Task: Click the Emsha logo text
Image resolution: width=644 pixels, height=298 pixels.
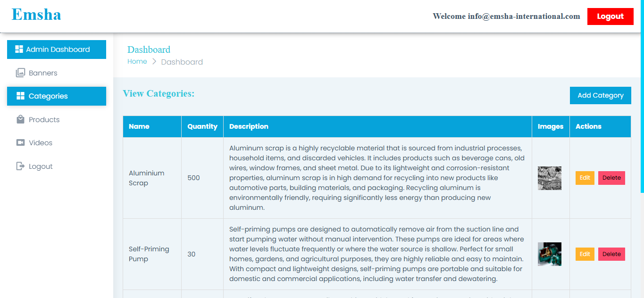Action: pyautogui.click(x=36, y=15)
